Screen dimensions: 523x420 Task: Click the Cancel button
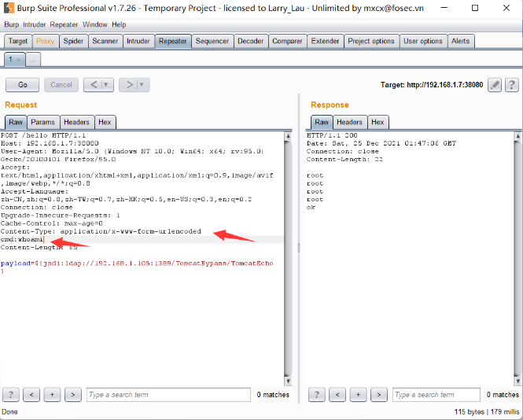[x=61, y=85]
